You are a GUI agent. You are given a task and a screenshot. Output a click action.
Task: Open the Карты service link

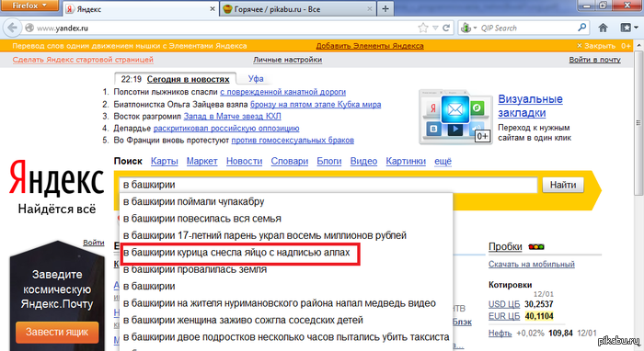pyautogui.click(x=165, y=161)
